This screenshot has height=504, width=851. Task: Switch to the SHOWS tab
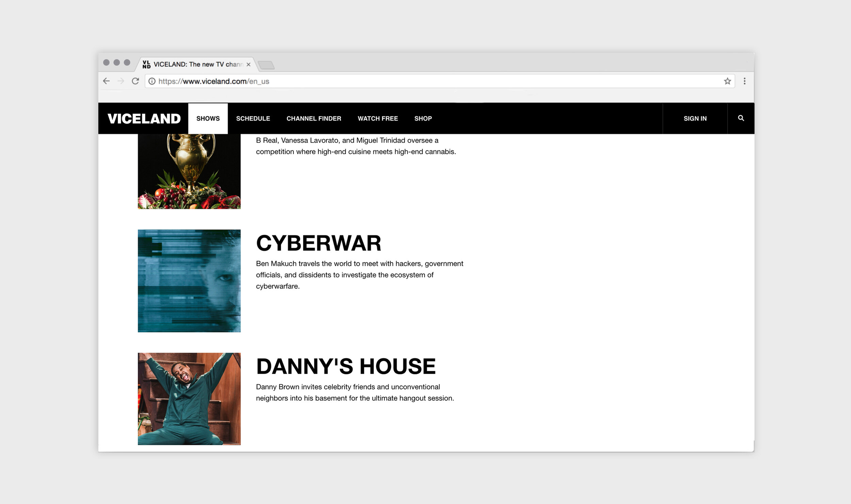coord(208,118)
